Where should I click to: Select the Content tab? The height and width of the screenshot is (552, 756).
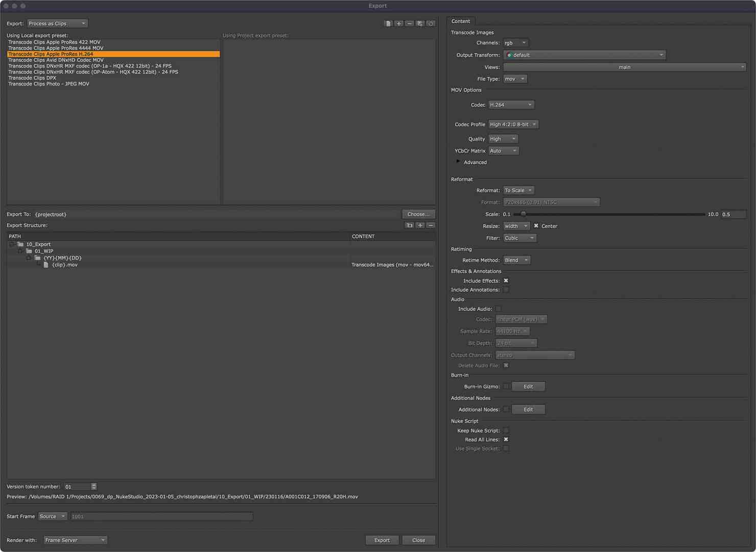click(461, 21)
